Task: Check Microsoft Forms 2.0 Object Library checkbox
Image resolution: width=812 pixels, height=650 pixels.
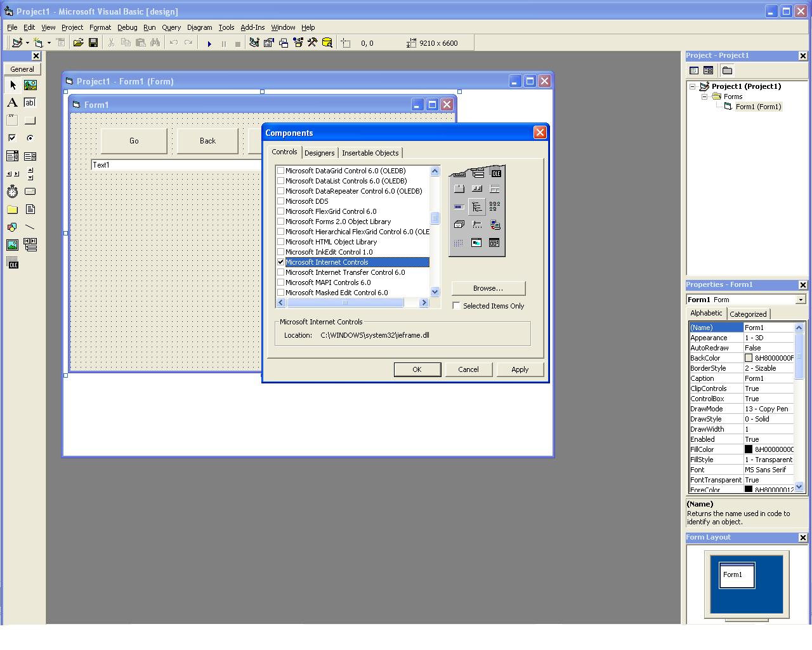Action: coord(280,222)
